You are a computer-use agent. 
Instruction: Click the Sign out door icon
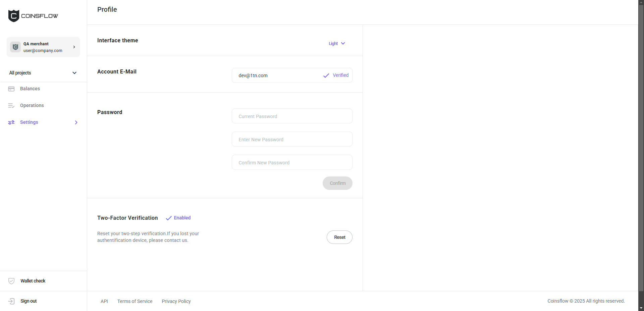[11, 301]
